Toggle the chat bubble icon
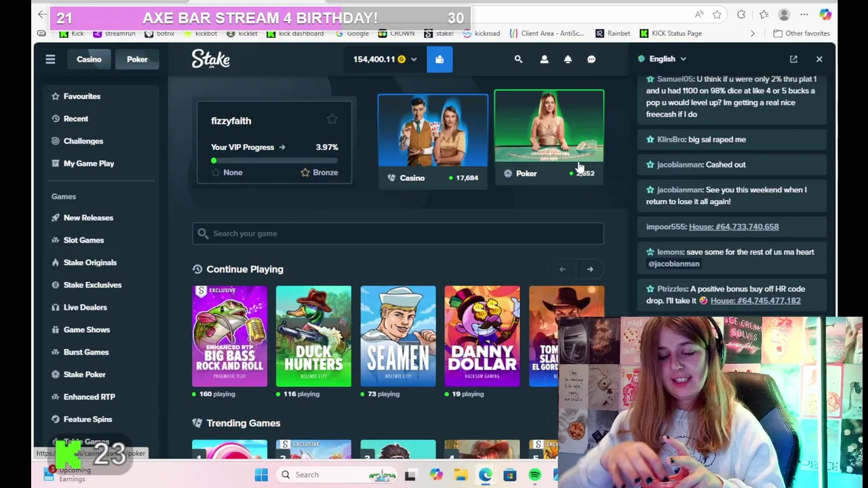 pyautogui.click(x=591, y=60)
